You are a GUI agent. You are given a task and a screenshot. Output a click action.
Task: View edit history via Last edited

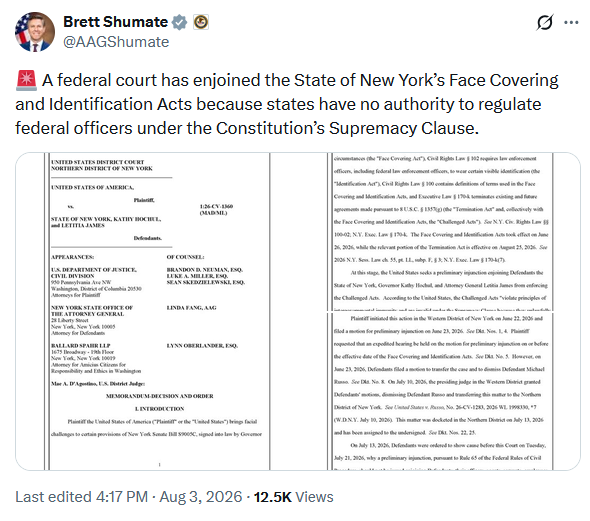81,497
